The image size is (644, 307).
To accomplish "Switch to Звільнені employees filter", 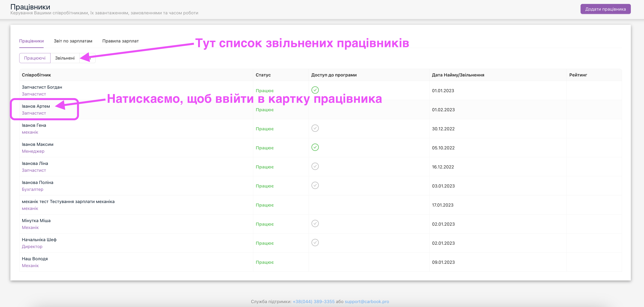I will pos(65,58).
